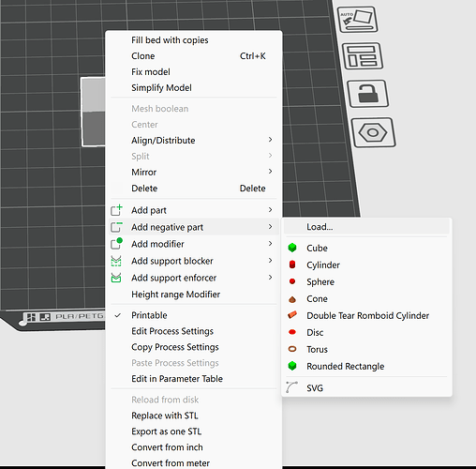Click the SVG curve icon
Viewport: 476px width, 469px height.
click(291, 387)
